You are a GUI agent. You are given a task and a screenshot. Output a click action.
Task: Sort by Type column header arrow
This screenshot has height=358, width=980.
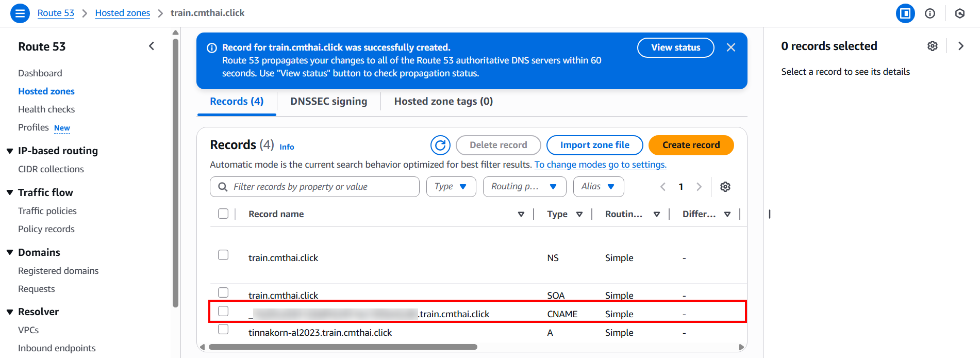(579, 214)
